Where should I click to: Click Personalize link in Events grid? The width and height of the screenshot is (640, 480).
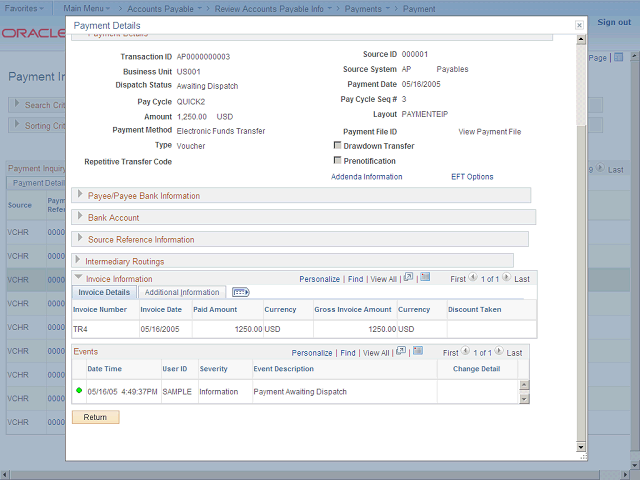coord(312,353)
